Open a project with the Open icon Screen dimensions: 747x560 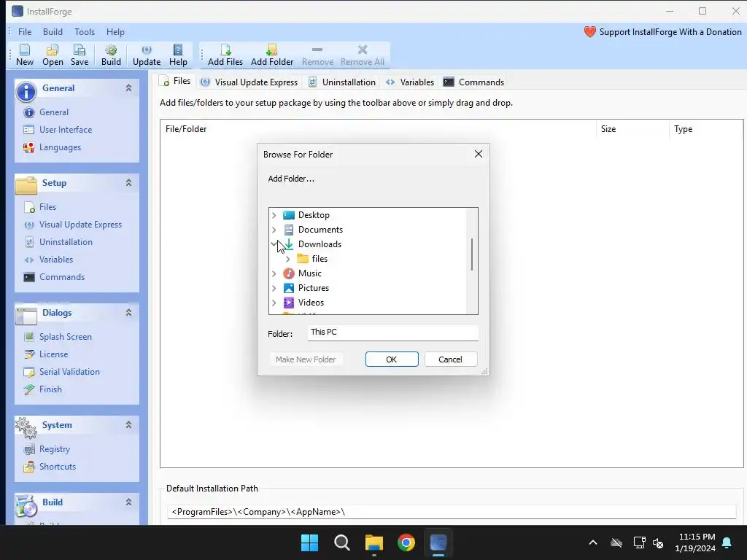point(53,55)
